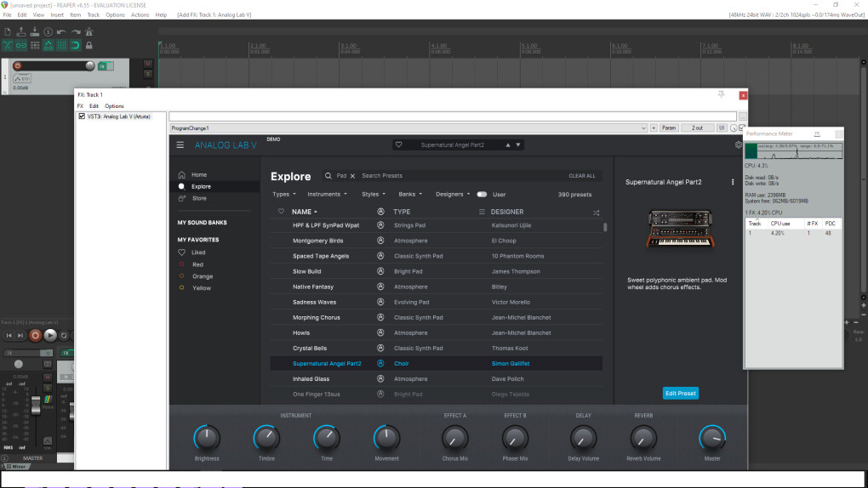This screenshot has width=868, height=488.
Task: Expand the Types filter dropdown
Action: tap(284, 194)
